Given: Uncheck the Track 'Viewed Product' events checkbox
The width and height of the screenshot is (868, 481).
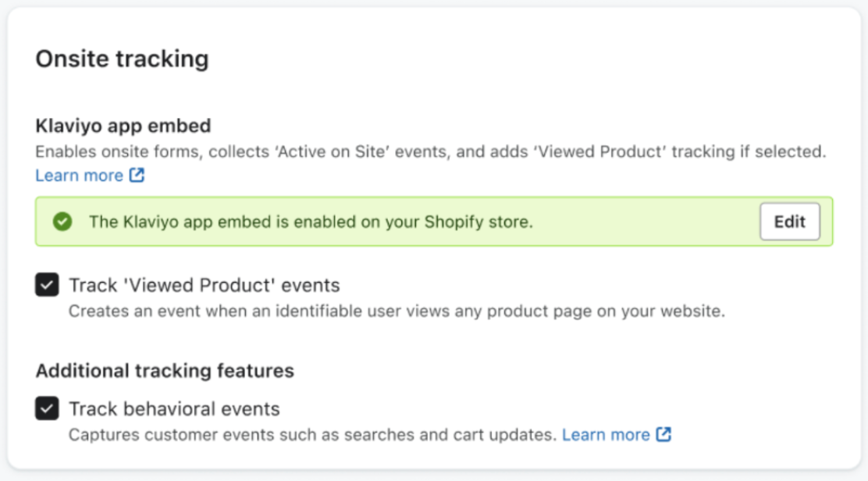Looking at the screenshot, I should (x=47, y=286).
